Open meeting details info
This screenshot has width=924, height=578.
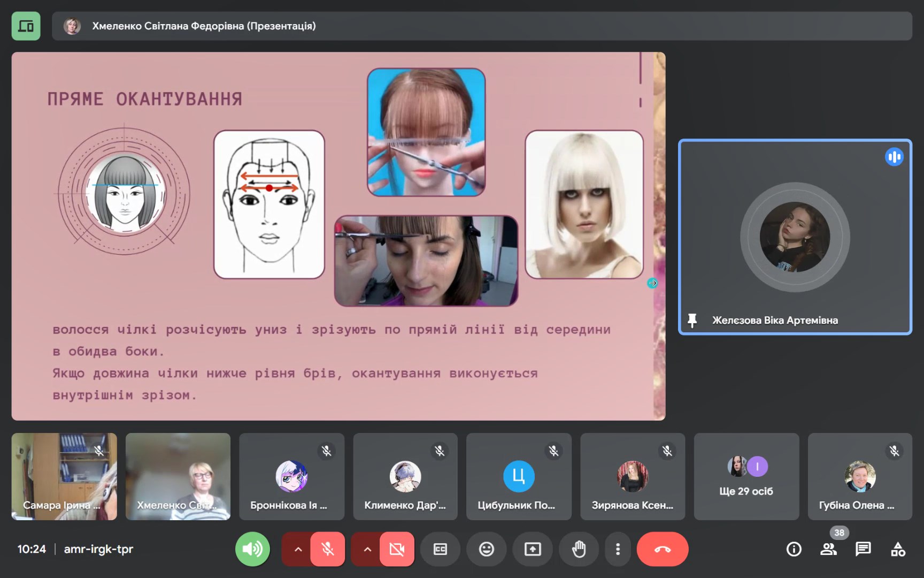click(x=794, y=549)
